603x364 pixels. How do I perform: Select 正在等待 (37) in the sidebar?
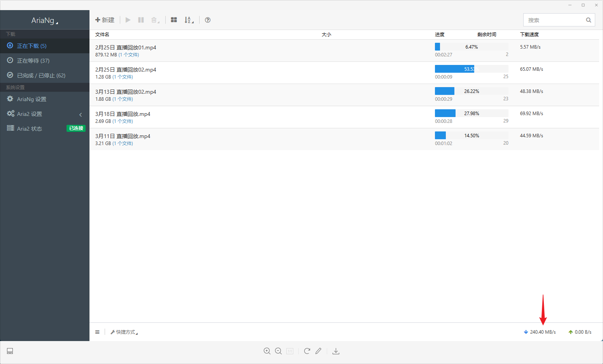coord(33,61)
